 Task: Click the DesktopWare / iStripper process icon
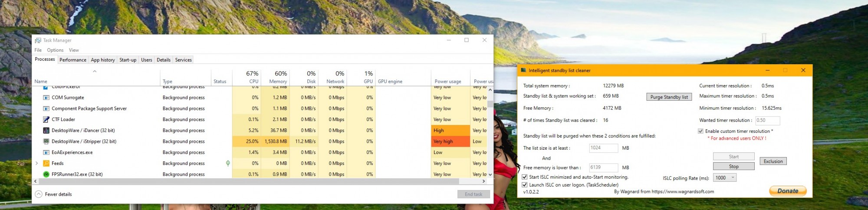click(x=46, y=141)
